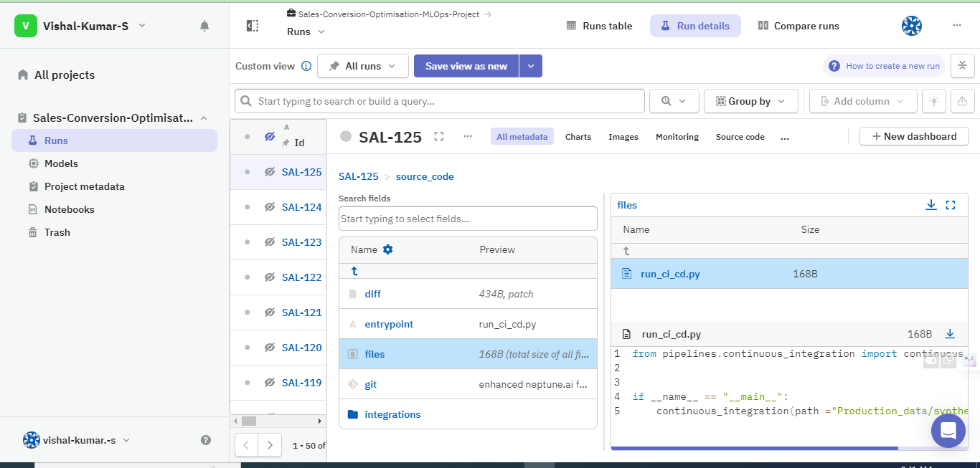This screenshot has height=468, width=980.
Task: Click the Trash icon in sidebar
Action: (x=33, y=232)
